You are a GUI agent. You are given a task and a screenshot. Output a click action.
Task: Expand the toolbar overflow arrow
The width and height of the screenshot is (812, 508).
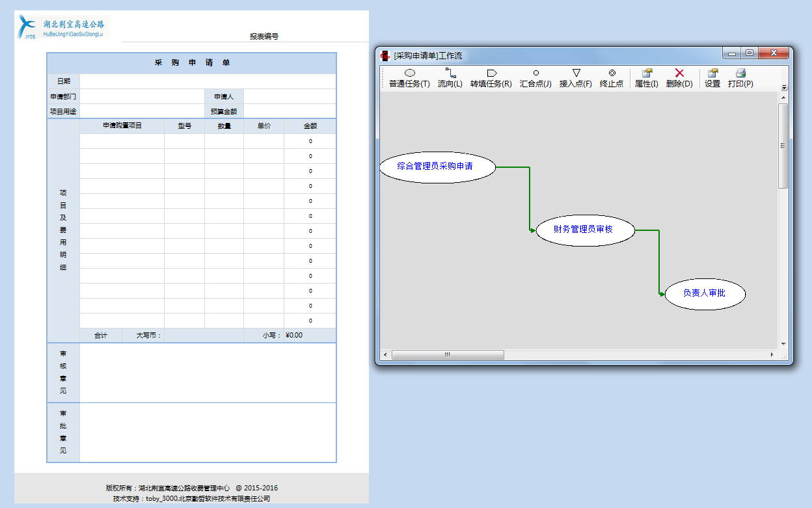784,87
